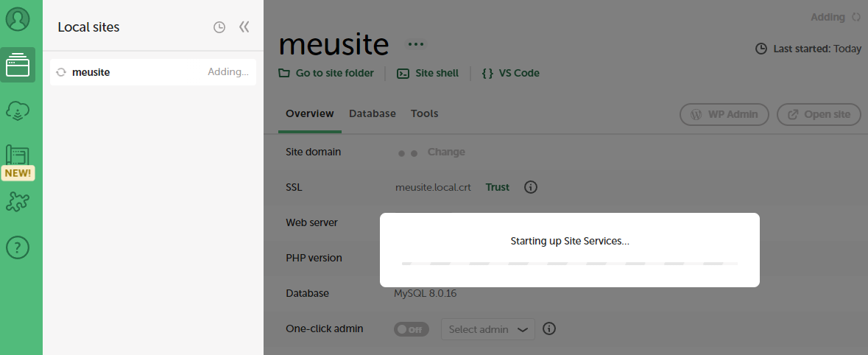Click the Local sites heading
The image size is (868, 355).
click(88, 27)
